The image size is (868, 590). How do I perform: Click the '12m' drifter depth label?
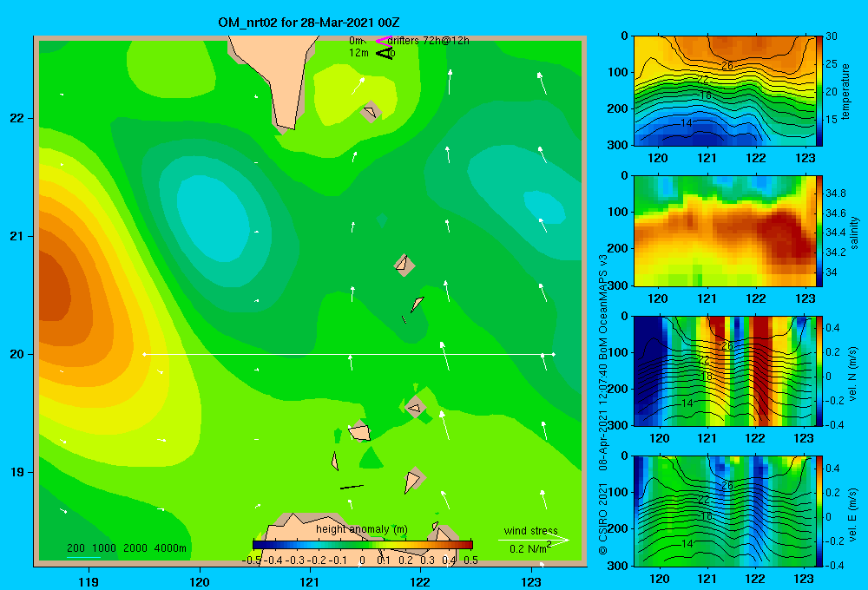pyautogui.click(x=358, y=53)
